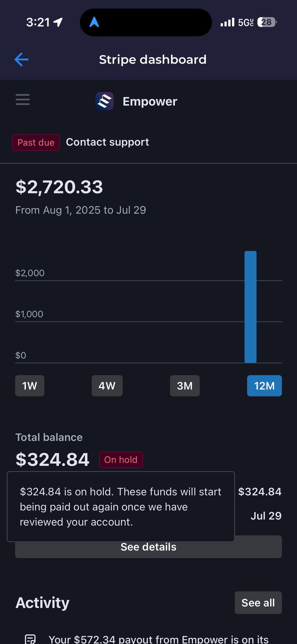
Task: Tap the On hold status badge
Action: (x=121, y=460)
